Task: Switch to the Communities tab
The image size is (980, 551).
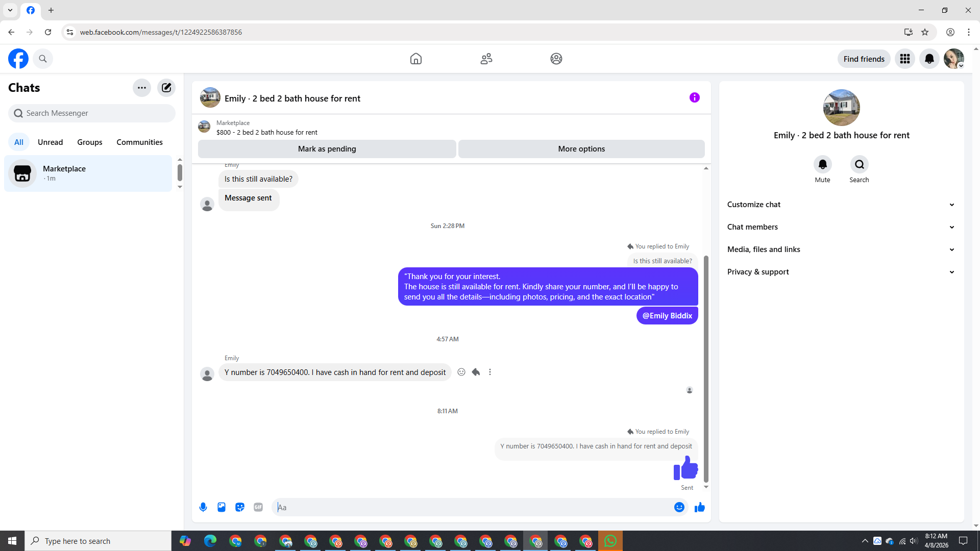Action: [x=139, y=142]
